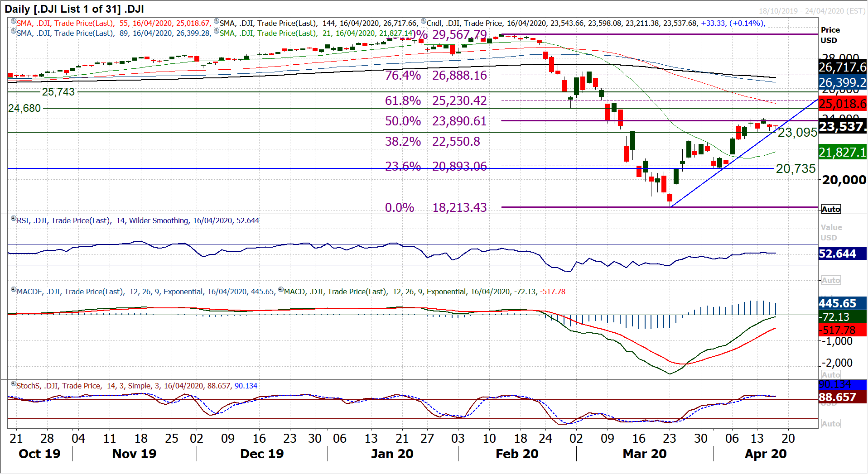Click the -2,000 MACD axis label

837,363
